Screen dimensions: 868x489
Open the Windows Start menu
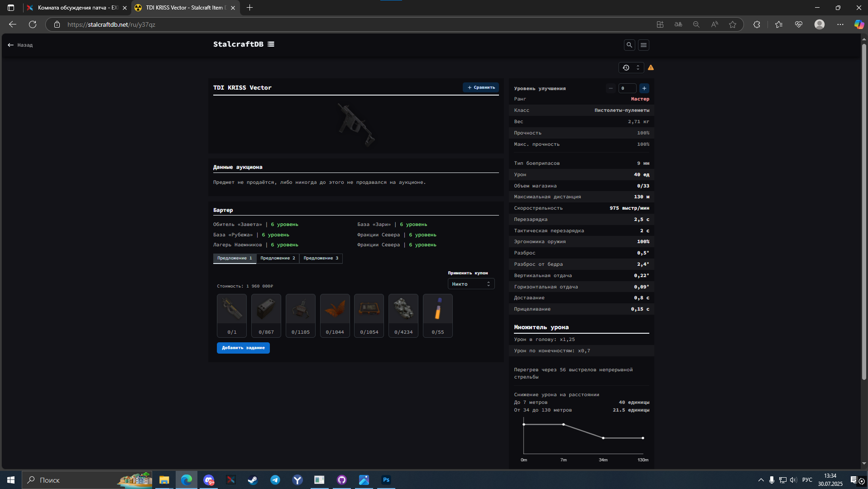point(11,480)
